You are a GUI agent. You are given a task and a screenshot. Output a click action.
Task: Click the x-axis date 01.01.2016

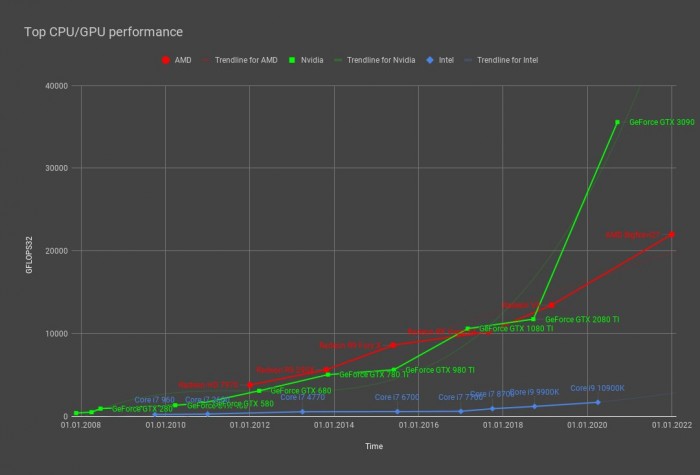(418, 425)
